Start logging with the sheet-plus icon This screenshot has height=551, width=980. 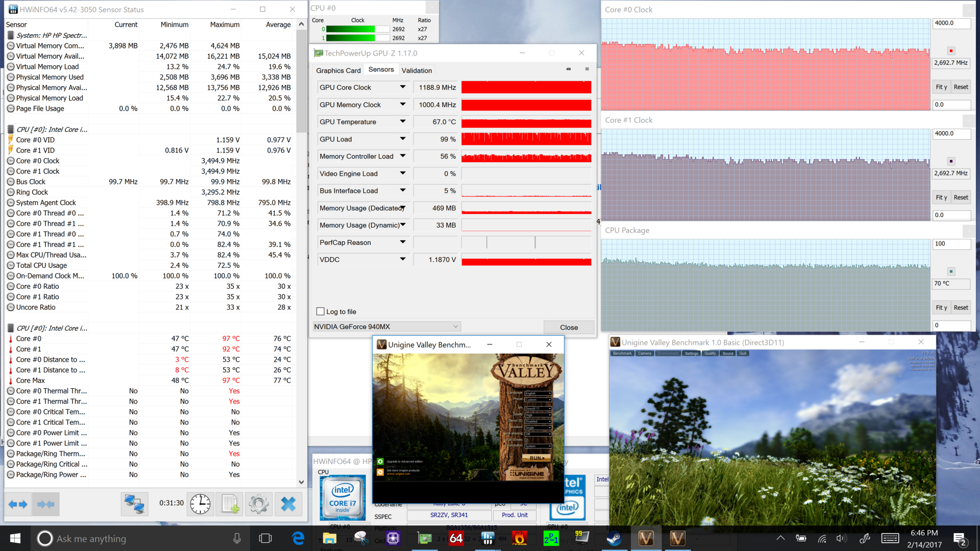(x=230, y=505)
